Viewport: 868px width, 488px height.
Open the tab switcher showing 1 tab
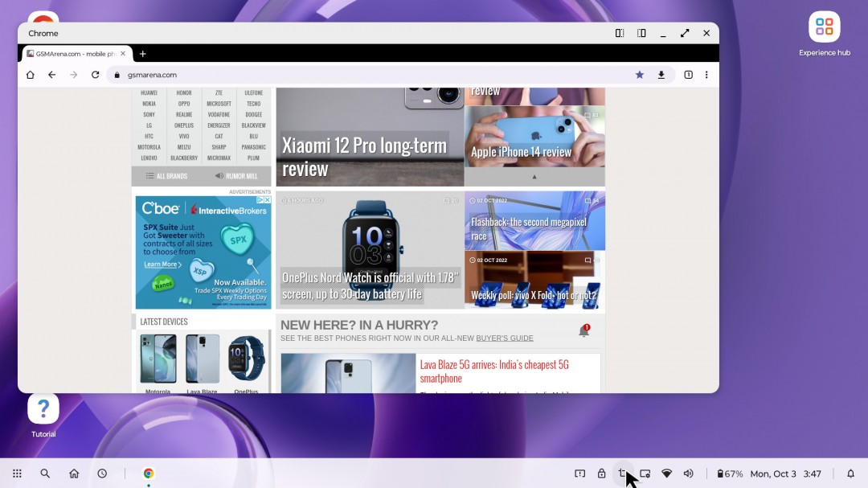coord(688,75)
